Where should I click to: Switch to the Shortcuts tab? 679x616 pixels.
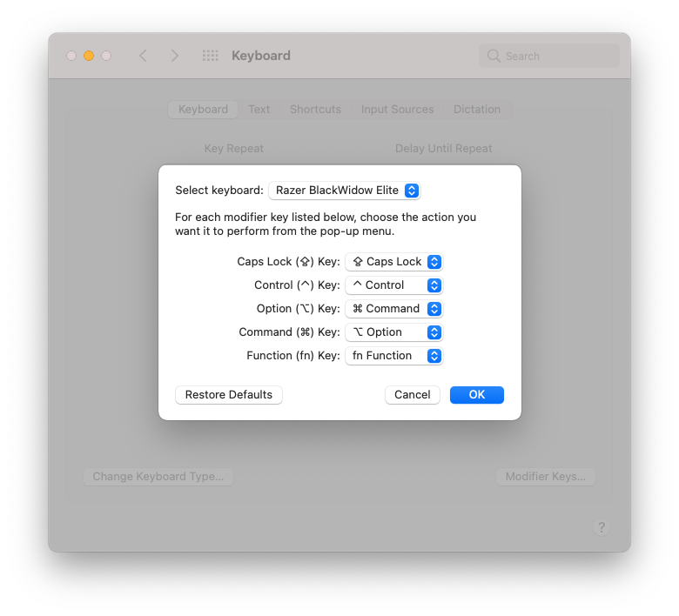[x=315, y=110]
